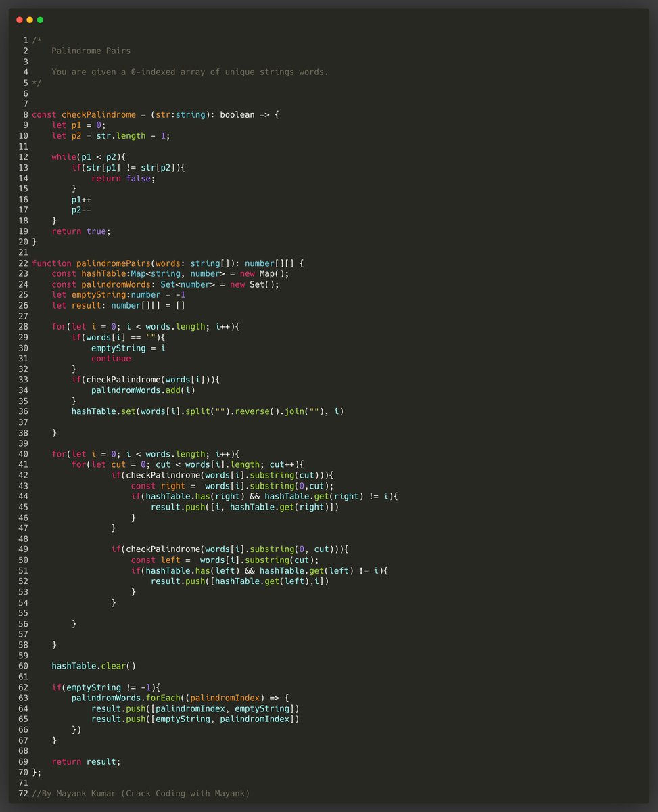Click the "p1++" increment line
The width and height of the screenshot is (658, 812).
[81, 200]
